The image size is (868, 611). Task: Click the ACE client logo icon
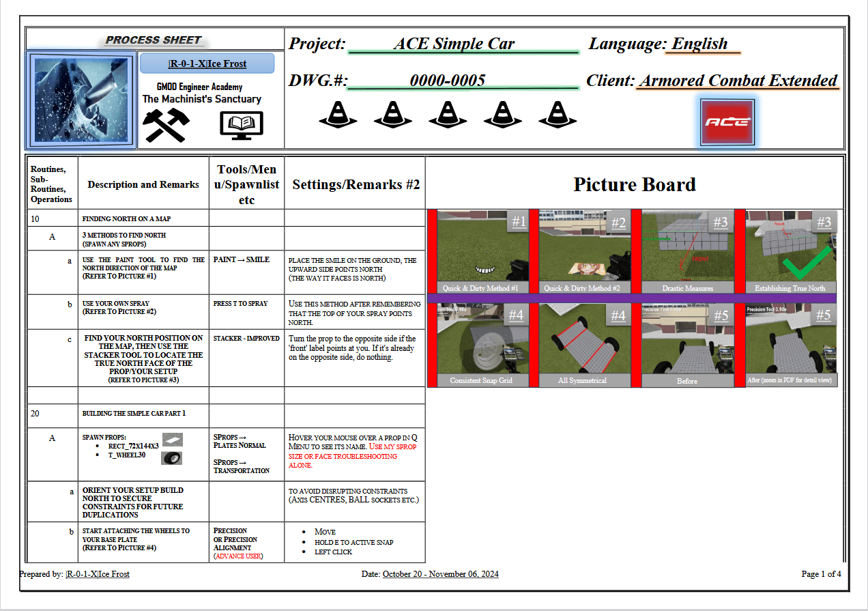(726, 121)
